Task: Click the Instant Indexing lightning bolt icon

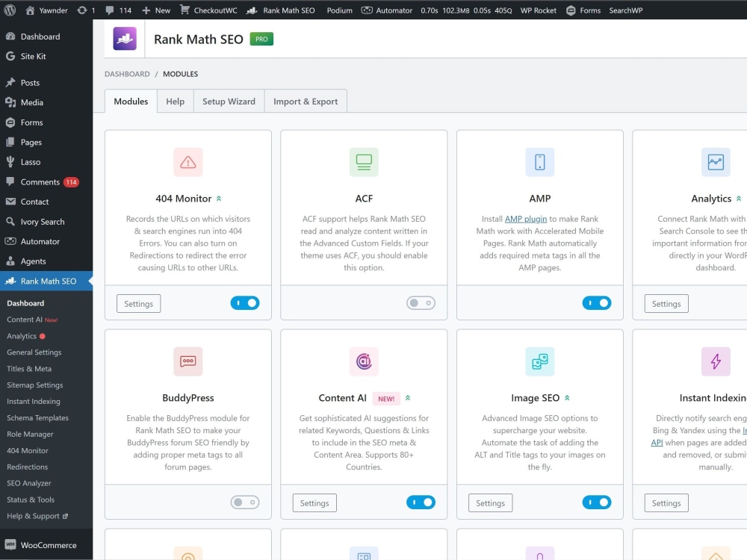Action: click(716, 361)
